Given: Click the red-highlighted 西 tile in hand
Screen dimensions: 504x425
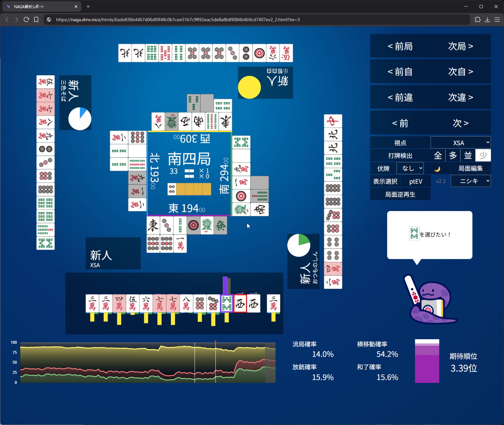Looking at the screenshot, I should [x=240, y=304].
